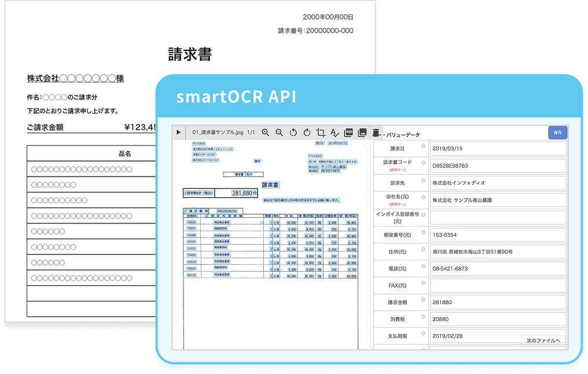Open settings gear for 請求先 field

423,180
